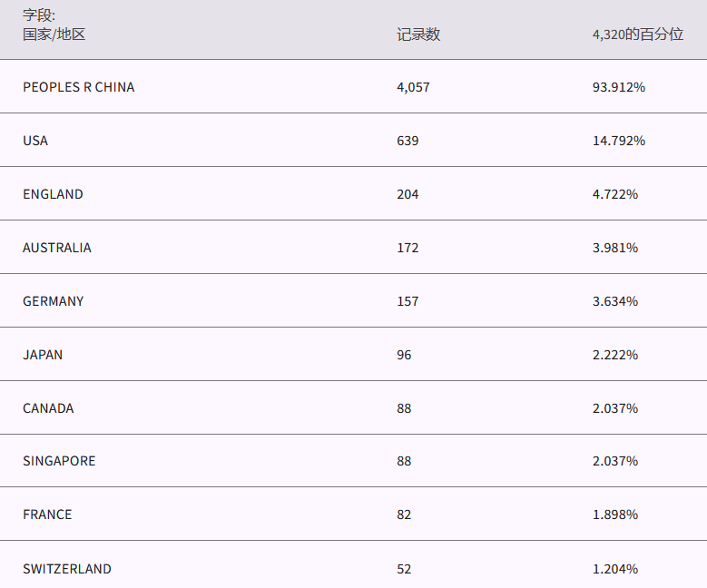Click the JAPAN country entry
Viewport: 707px width, 588px height.
click(x=43, y=355)
